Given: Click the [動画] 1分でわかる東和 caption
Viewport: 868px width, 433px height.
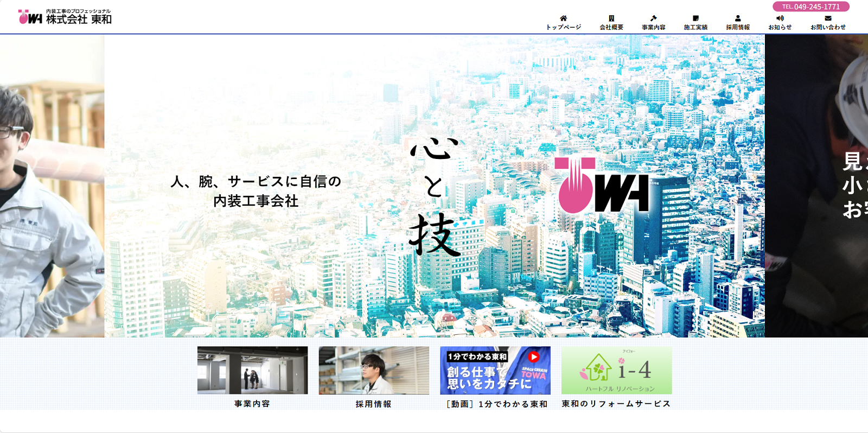Looking at the screenshot, I should pyautogui.click(x=497, y=404).
